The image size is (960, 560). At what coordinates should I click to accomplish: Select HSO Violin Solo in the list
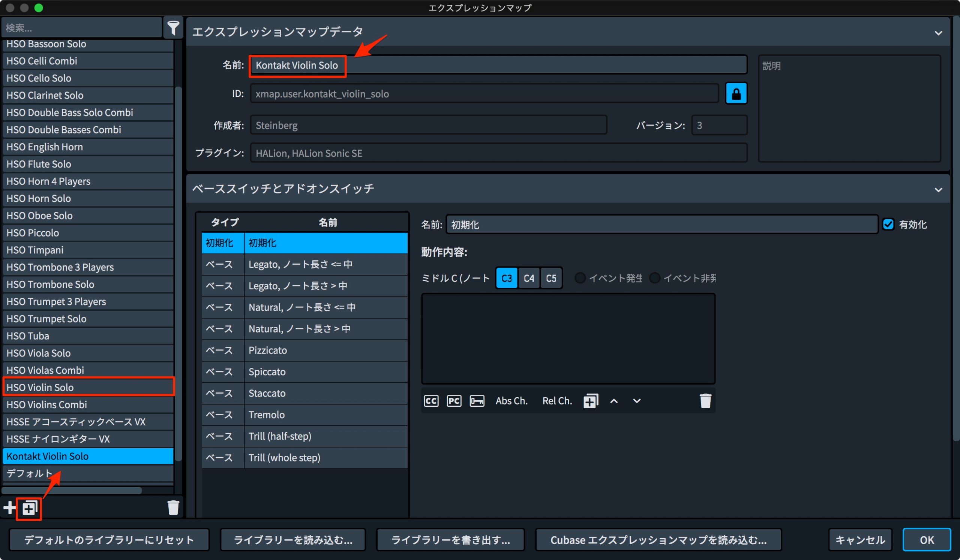click(88, 387)
